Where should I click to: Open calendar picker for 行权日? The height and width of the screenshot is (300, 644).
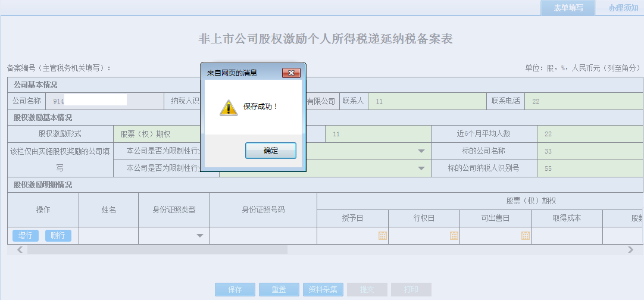point(454,236)
